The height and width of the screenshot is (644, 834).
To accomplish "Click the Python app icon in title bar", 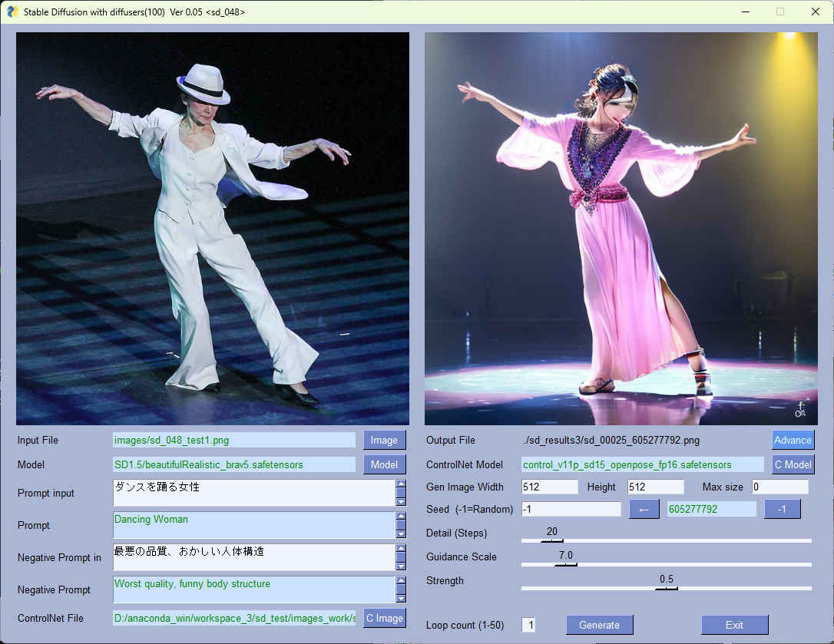I will [12, 12].
